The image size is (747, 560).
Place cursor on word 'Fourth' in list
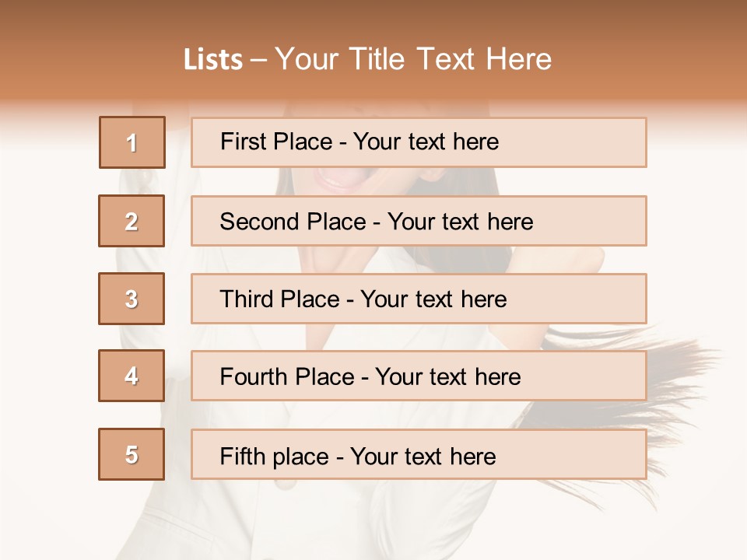254,376
